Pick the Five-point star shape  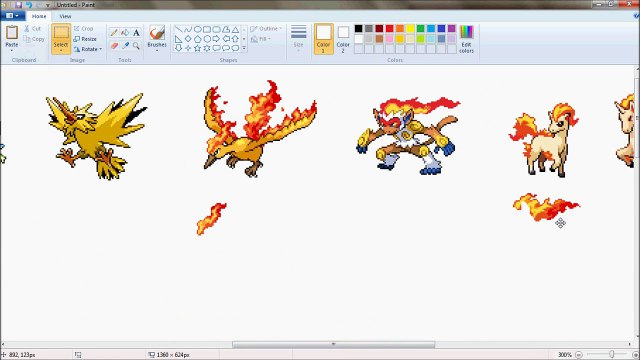(198, 48)
